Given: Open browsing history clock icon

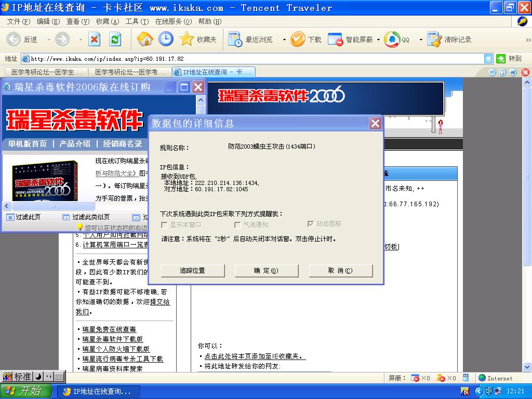Looking at the screenshot, I should pyautogui.click(x=166, y=39).
